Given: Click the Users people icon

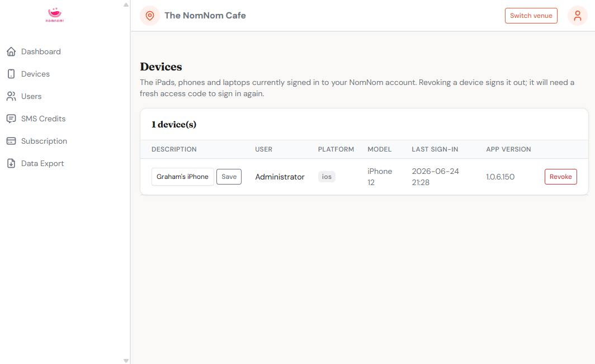Looking at the screenshot, I should (x=11, y=96).
